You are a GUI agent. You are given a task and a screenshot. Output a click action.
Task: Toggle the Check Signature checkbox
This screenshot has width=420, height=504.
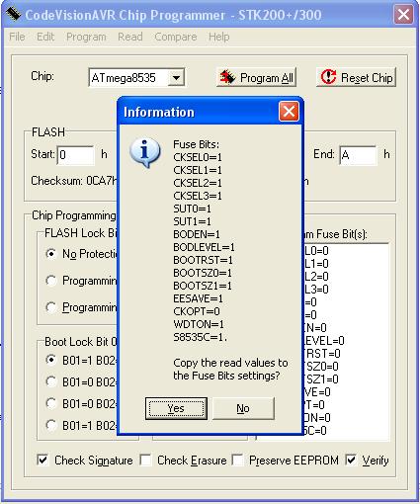click(x=42, y=460)
